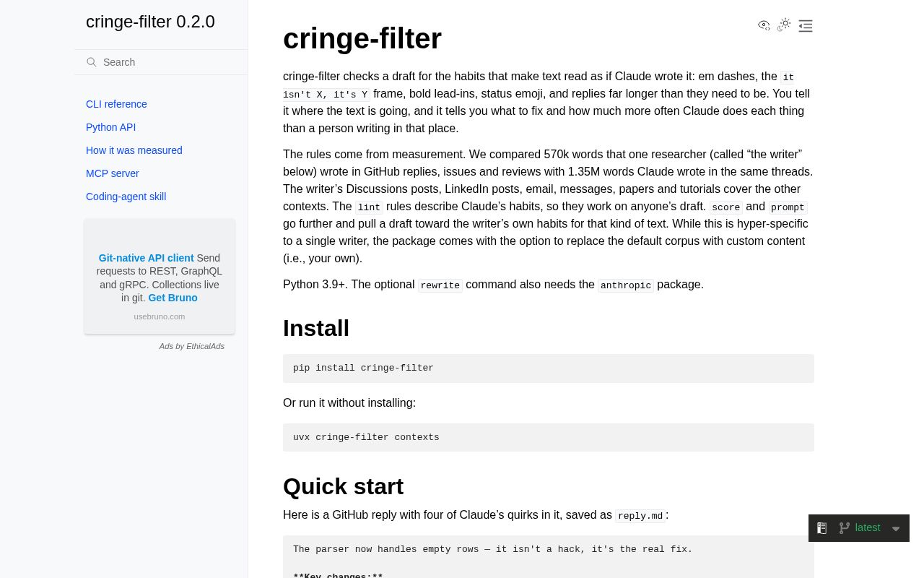
Task: Go to How it was measured
Action: click(x=134, y=150)
